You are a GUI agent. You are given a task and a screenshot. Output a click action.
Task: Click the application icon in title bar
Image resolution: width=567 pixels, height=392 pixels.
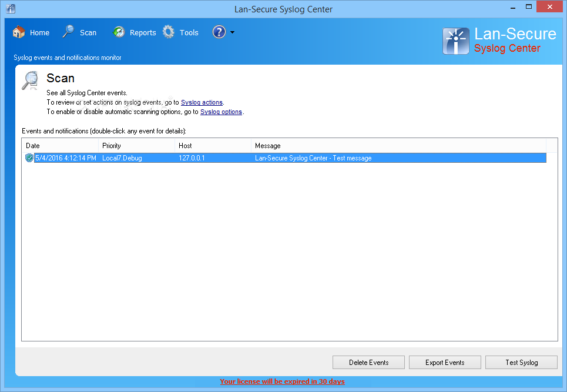11,9
